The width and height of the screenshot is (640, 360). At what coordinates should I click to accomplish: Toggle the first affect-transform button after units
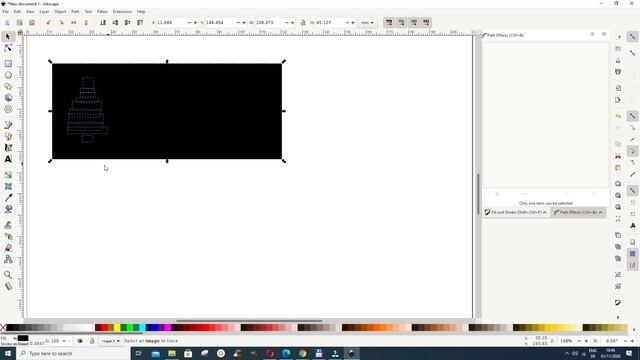tap(389, 22)
